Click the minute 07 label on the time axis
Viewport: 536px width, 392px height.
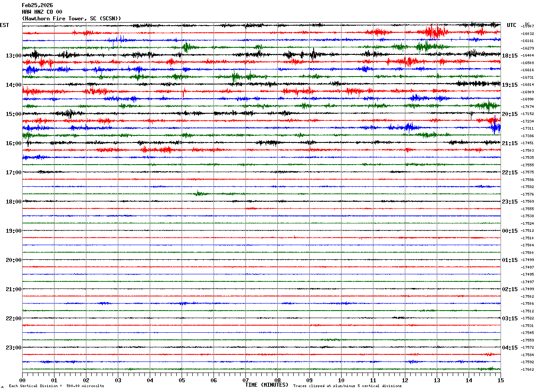[245, 380]
